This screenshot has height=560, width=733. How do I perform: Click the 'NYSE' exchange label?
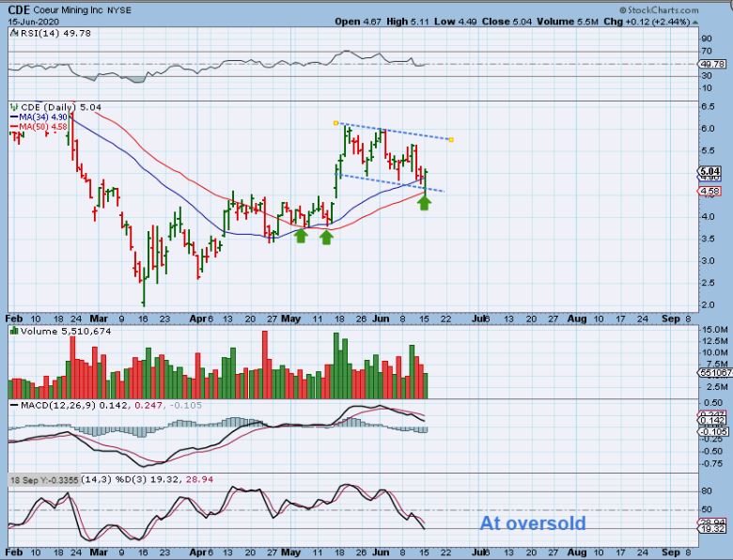119,10
